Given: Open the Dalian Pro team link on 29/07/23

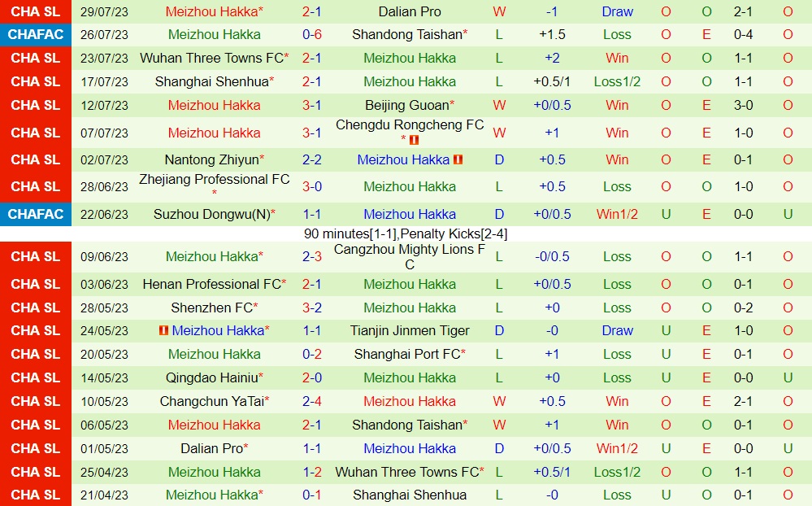Looking at the screenshot, I should (x=410, y=11).
